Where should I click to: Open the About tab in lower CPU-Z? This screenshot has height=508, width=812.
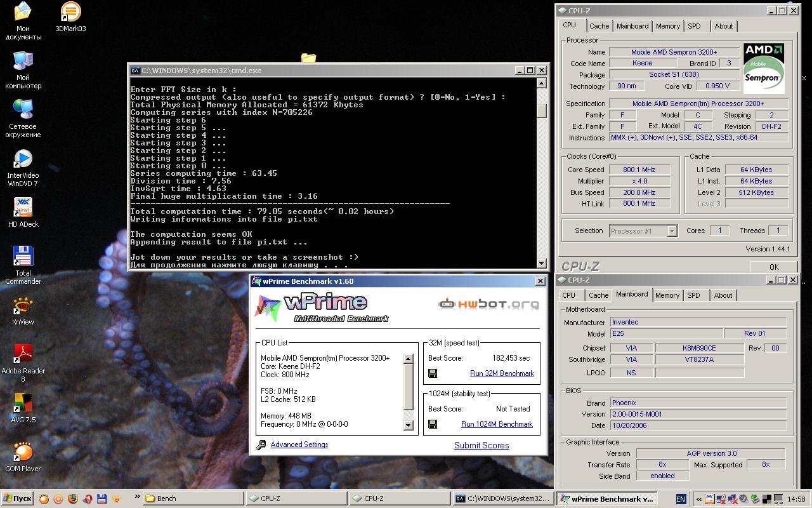723,295
